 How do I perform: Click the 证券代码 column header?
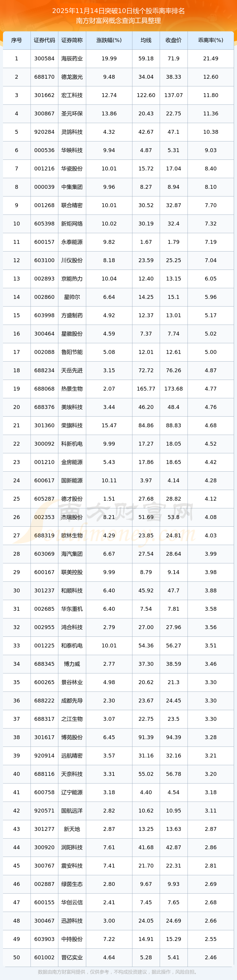(x=44, y=40)
